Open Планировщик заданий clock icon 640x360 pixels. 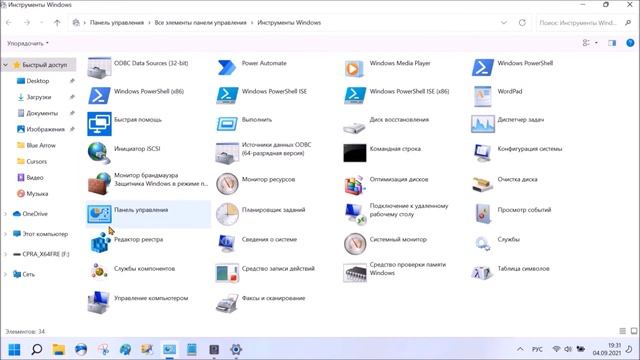(227, 214)
